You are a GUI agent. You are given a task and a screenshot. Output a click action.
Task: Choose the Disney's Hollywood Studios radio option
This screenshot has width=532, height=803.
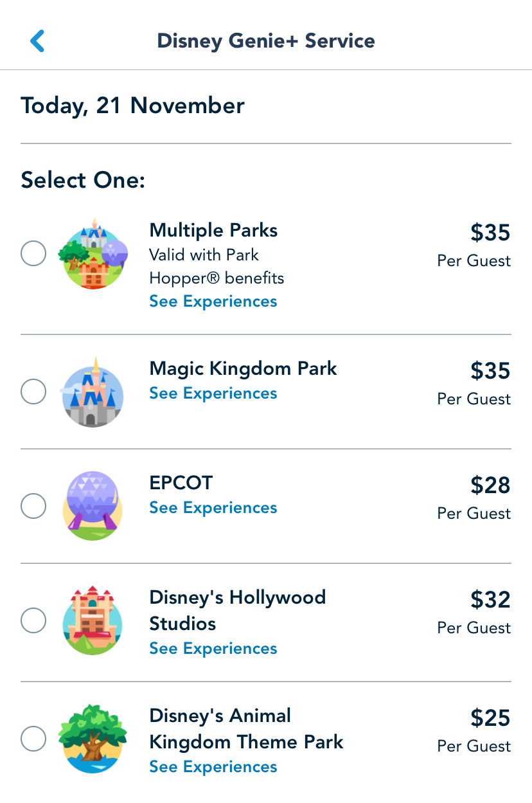coord(33,621)
